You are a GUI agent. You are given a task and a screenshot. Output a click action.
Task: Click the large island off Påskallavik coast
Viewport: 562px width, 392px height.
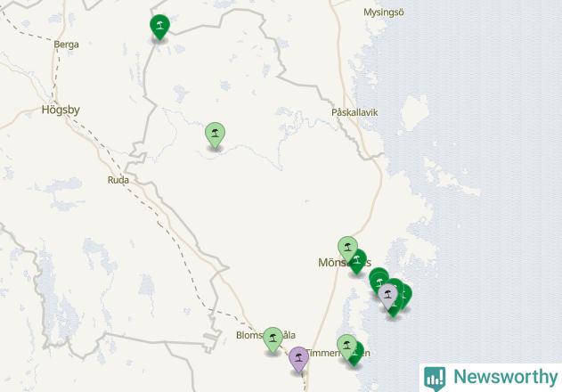tap(415, 111)
